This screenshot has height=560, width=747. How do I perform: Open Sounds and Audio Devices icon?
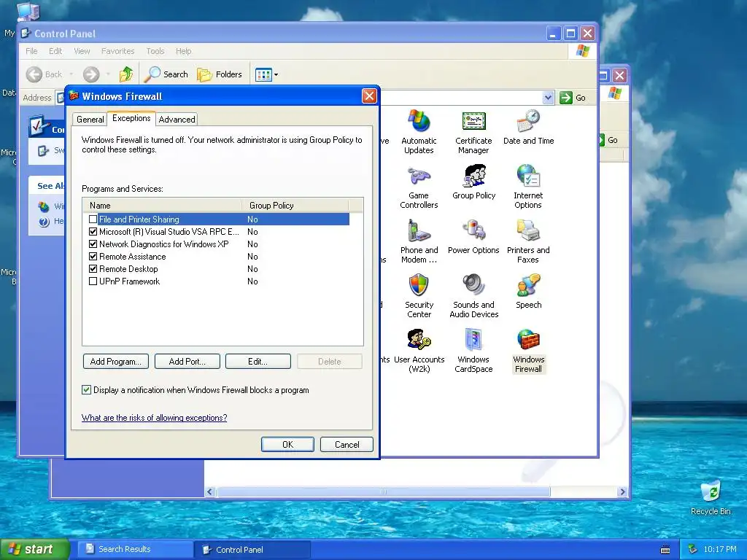pyautogui.click(x=473, y=296)
